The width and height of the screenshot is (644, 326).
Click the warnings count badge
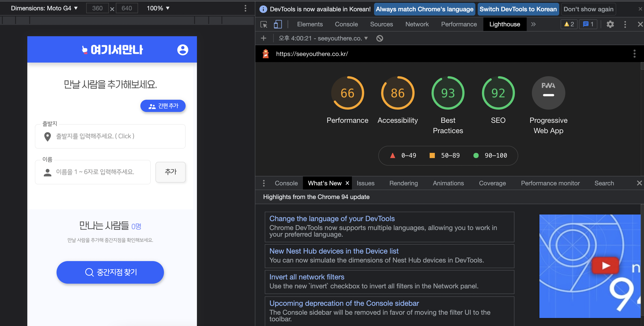[x=569, y=24]
